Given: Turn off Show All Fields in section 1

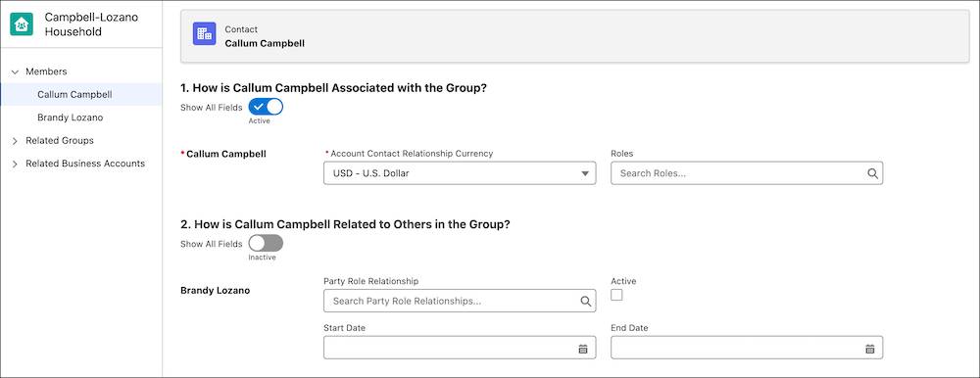Looking at the screenshot, I should pos(266,107).
